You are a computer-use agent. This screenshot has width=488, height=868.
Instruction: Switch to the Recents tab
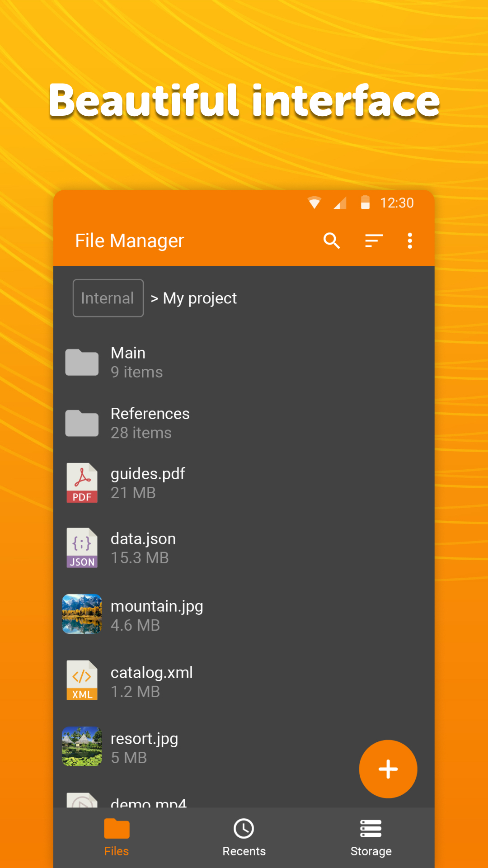tap(244, 837)
